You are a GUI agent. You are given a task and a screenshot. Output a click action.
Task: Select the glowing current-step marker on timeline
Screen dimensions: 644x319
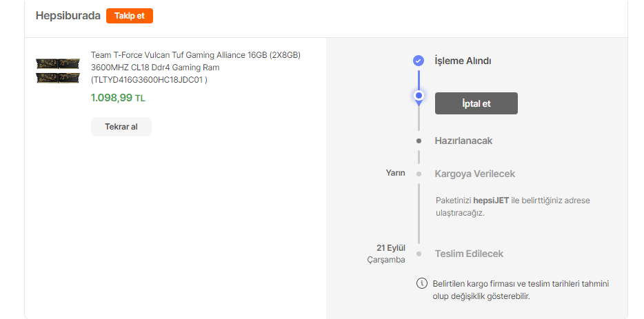coord(418,95)
